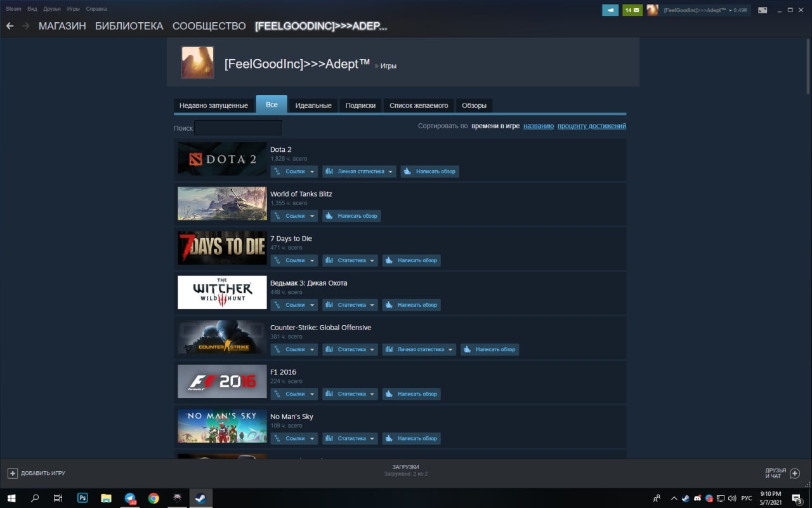Screen dimensions: 812x508
Task: Switch to Big Picture mode
Action: tap(763, 10)
